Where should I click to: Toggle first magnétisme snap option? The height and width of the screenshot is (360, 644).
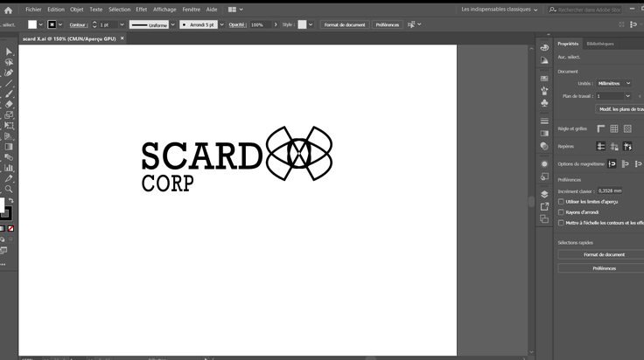pos(612,164)
